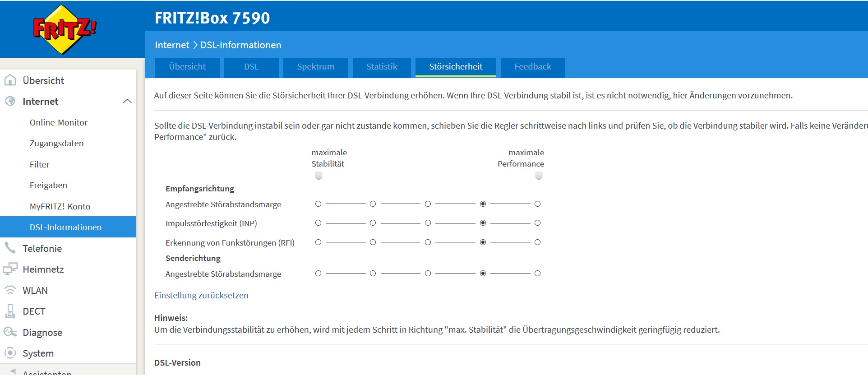The height and width of the screenshot is (390, 868).
Task: Click the Empfangsrichtung heading
Action: [x=200, y=189]
